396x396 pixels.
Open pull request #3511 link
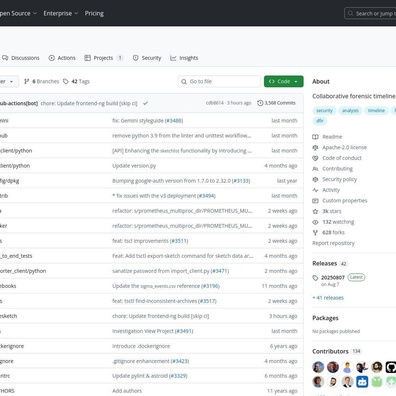(x=179, y=241)
